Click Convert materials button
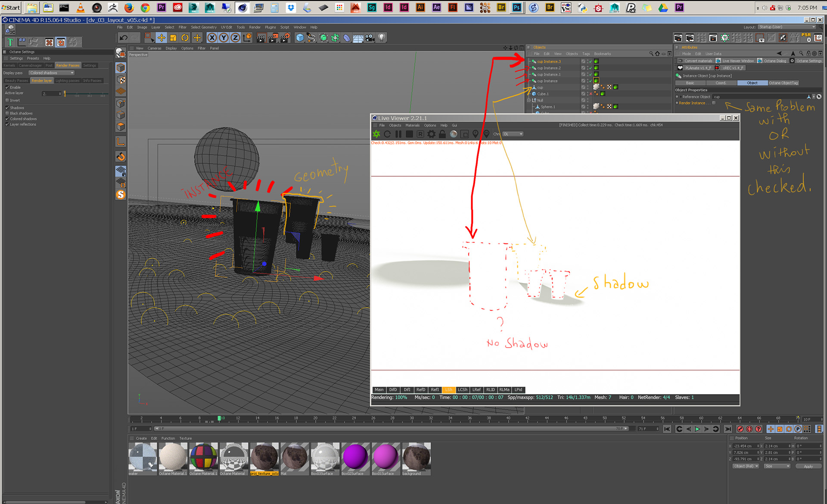 (695, 61)
